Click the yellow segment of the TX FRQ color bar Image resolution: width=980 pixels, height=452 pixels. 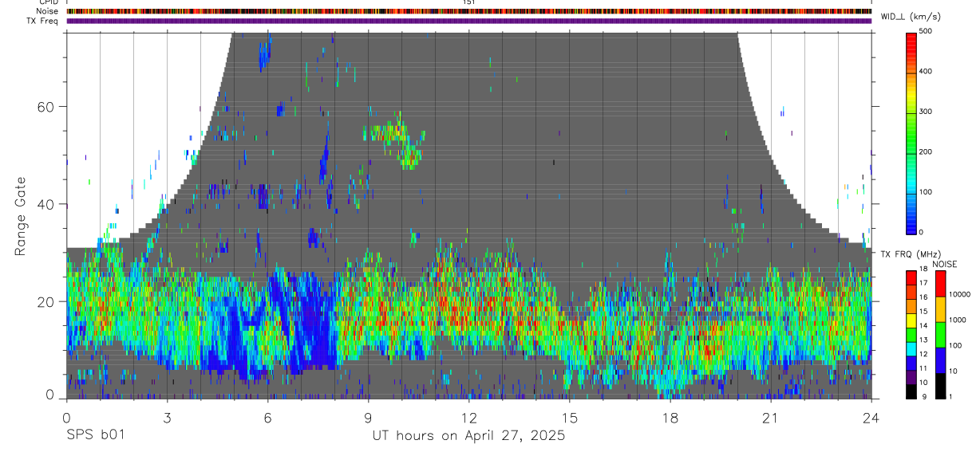point(911,319)
